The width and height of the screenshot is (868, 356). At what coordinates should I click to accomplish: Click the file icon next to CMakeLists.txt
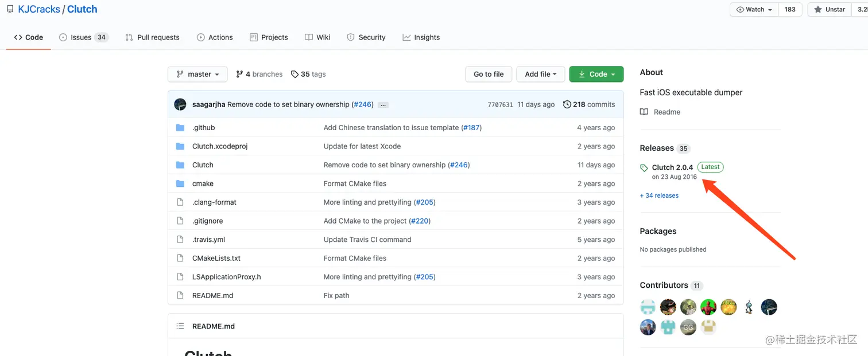180,258
